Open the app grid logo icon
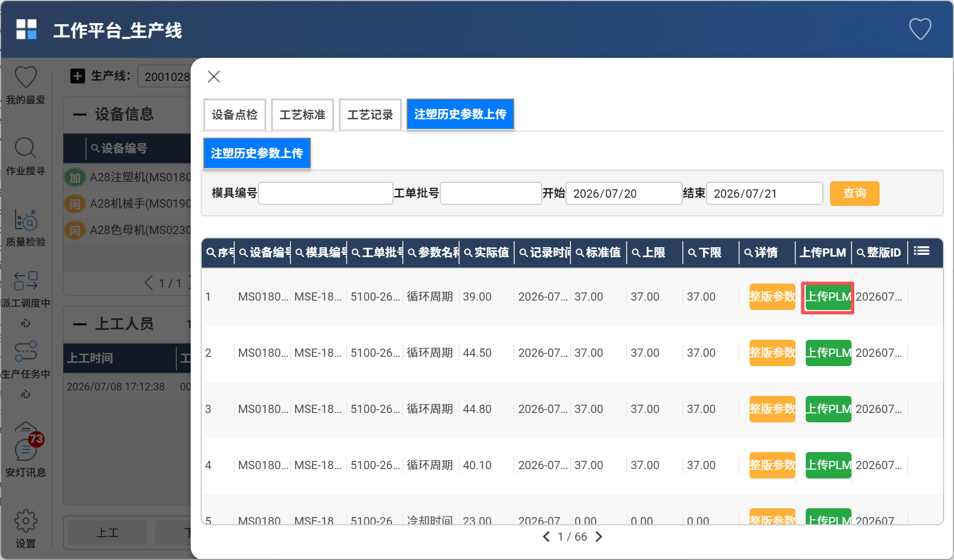954x560 pixels. coord(26,29)
